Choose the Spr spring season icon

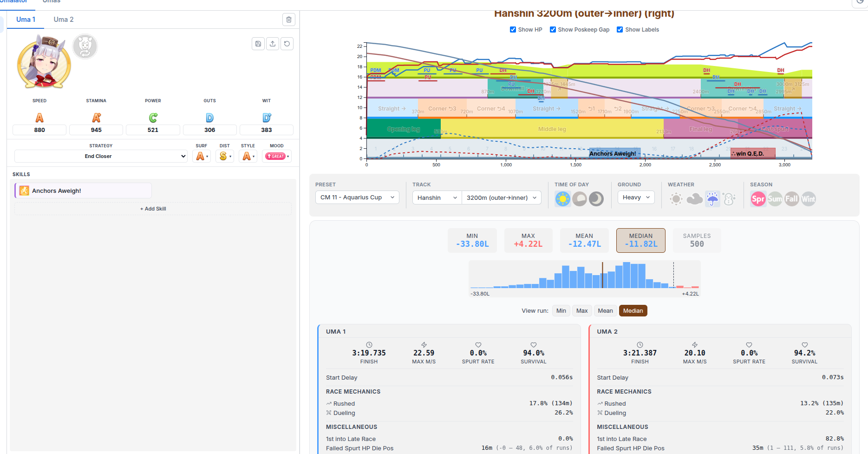[x=758, y=199]
